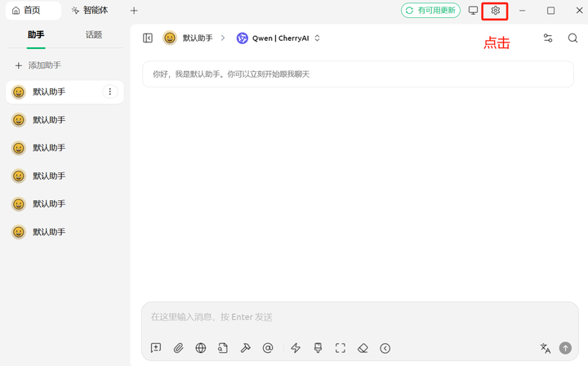Switch to the 智能体 tab

(90, 11)
